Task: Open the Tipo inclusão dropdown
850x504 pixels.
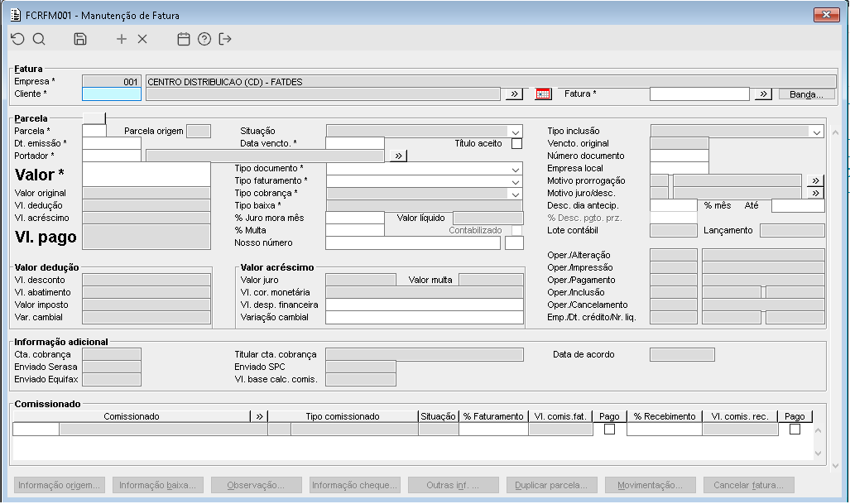Action: pyautogui.click(x=815, y=132)
